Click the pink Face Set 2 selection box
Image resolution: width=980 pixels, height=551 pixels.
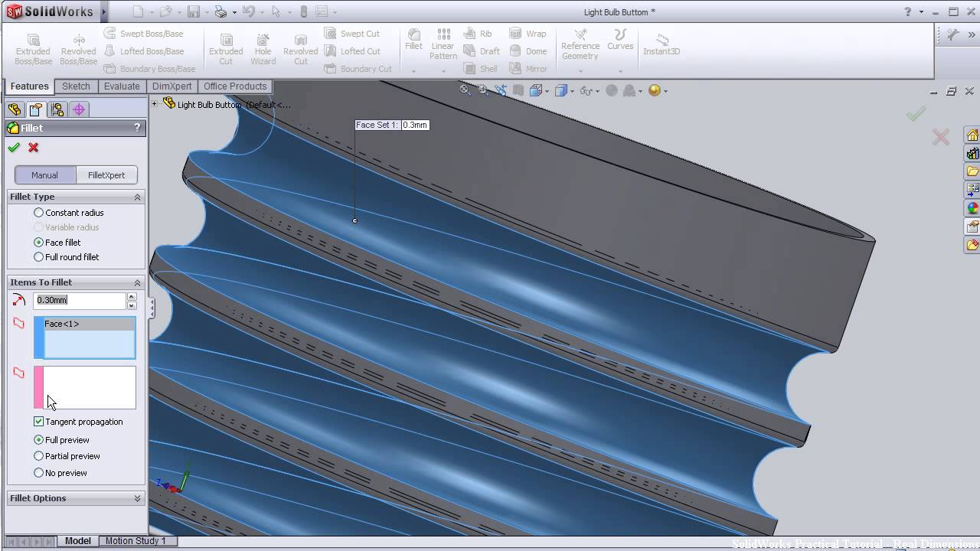85,387
